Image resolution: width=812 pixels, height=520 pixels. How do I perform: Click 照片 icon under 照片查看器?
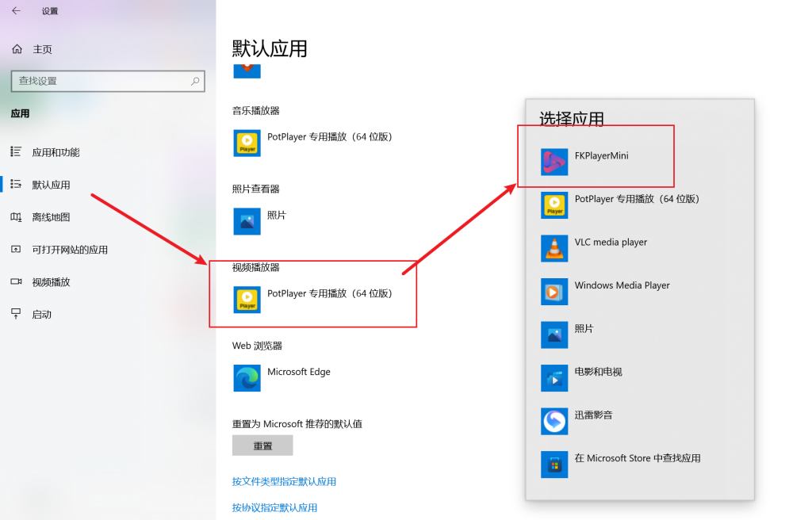click(247, 222)
